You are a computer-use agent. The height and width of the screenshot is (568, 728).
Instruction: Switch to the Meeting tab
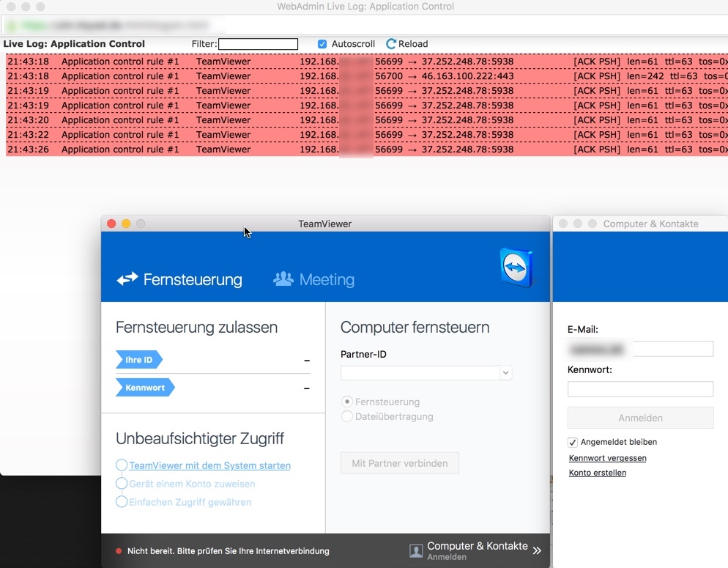(314, 279)
